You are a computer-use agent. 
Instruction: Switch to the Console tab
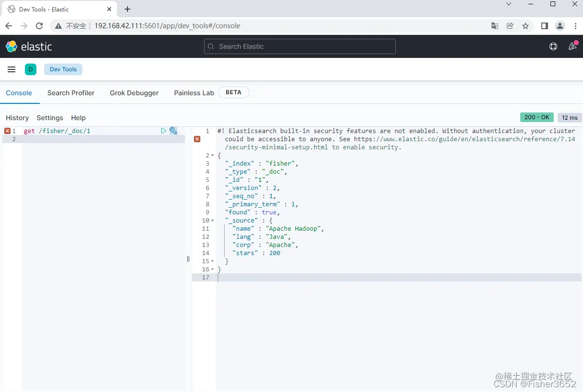tap(19, 93)
